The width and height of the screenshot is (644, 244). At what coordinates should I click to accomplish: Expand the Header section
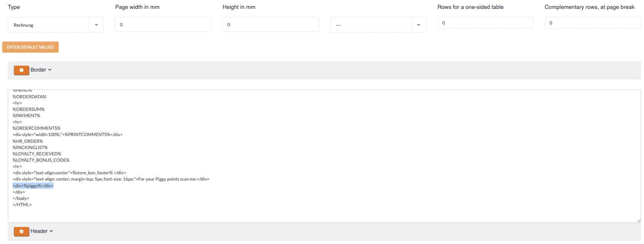point(42,231)
